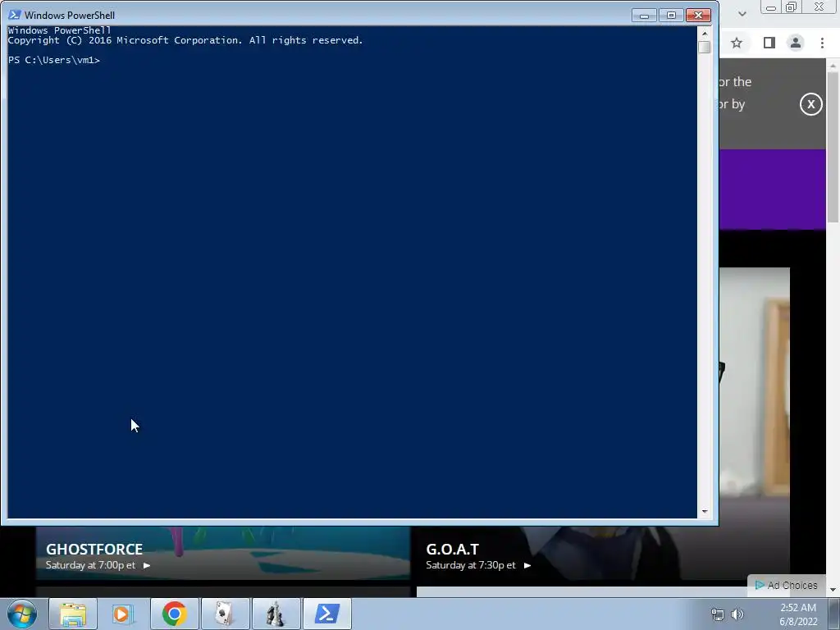The height and width of the screenshot is (630, 840).
Task: Maximize the Windows PowerShell window
Action: 671,15
